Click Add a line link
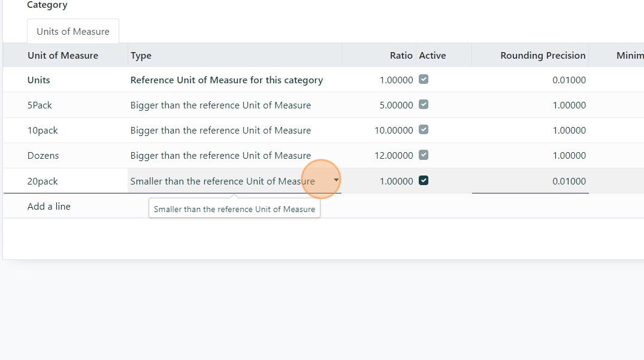Viewport: 644px width, 360px height. pos(49,206)
